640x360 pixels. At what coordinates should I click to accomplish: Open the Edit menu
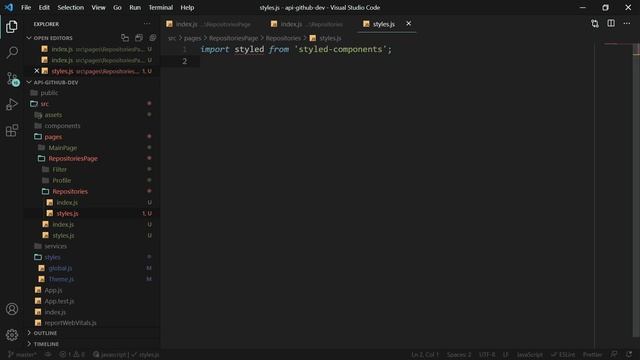tap(44, 7)
